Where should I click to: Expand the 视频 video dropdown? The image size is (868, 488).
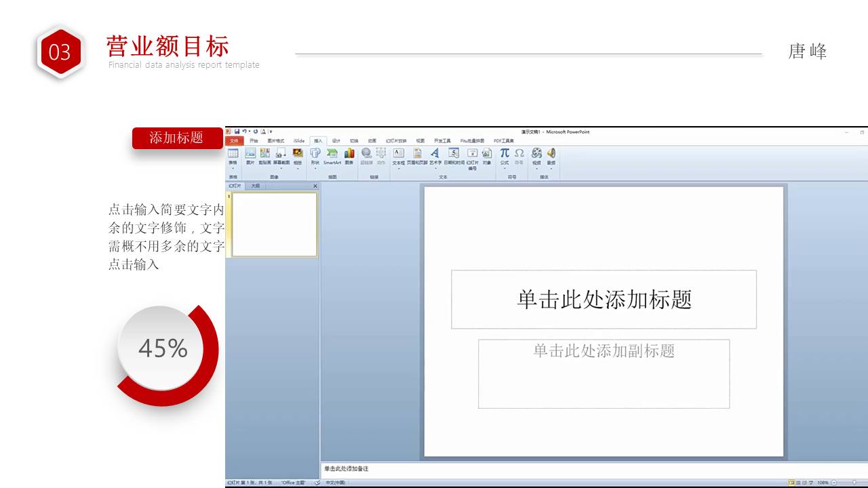(x=536, y=167)
